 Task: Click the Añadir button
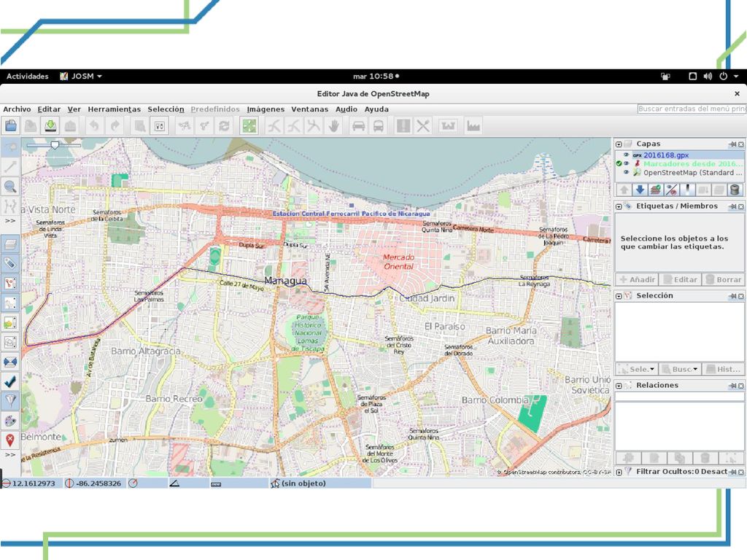click(638, 279)
